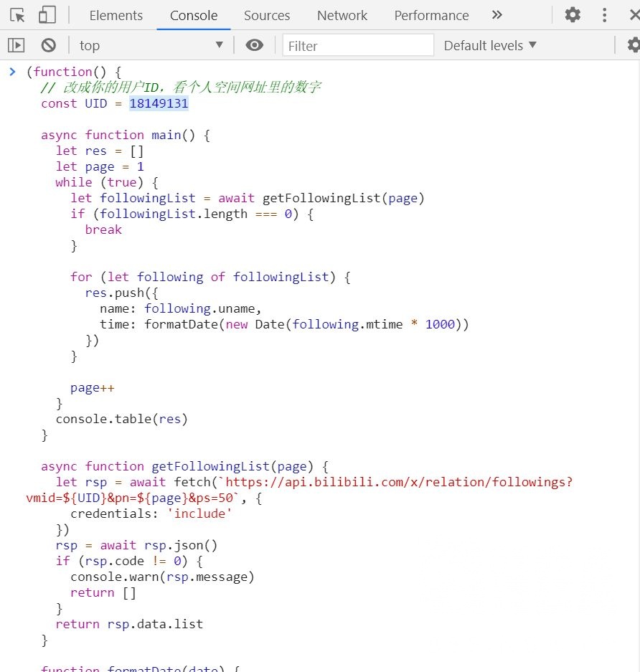Click the rsp = await rsp.json() line
This screenshot has width=640, height=672.
pyautogui.click(x=136, y=545)
